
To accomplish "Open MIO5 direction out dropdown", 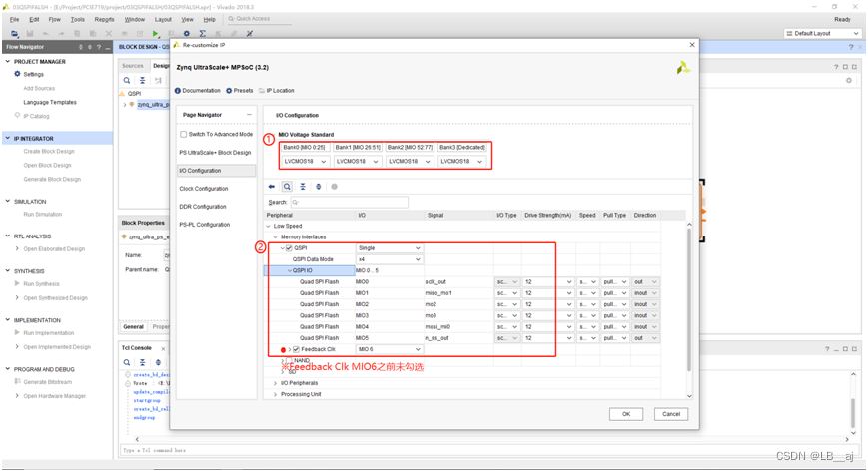I will point(645,338).
